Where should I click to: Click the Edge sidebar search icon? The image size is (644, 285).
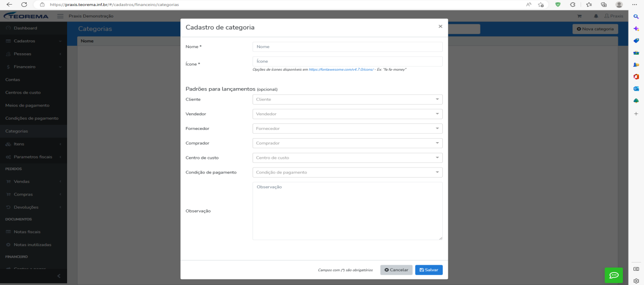point(636,17)
